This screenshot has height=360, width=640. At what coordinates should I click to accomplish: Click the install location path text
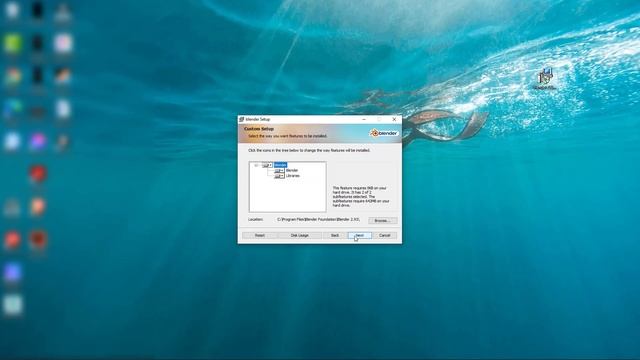[318, 220]
